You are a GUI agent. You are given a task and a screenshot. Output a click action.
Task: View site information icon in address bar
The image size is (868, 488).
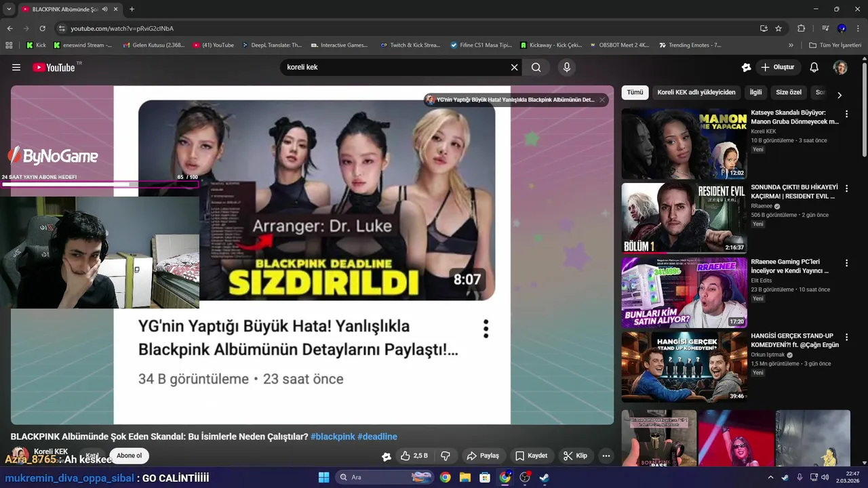click(62, 28)
